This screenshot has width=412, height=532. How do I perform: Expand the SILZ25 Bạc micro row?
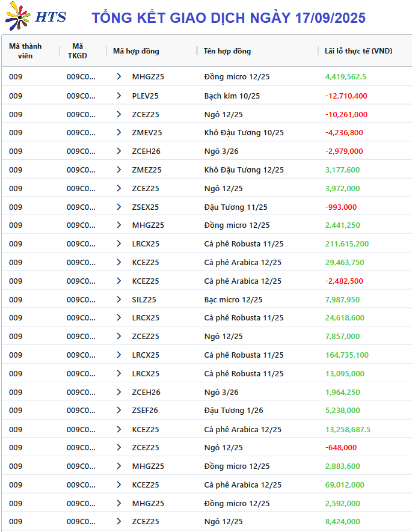click(x=118, y=299)
